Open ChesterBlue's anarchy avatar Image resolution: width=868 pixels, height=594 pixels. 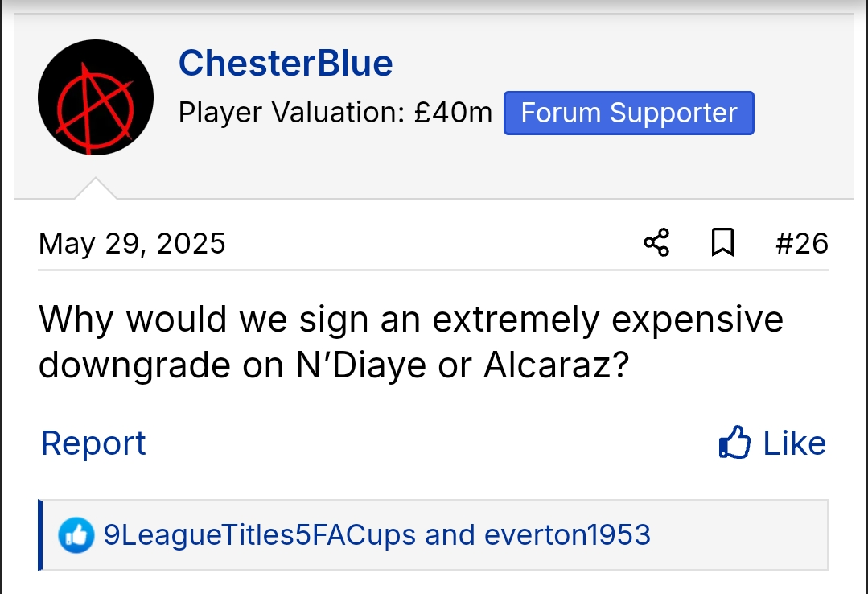click(96, 97)
